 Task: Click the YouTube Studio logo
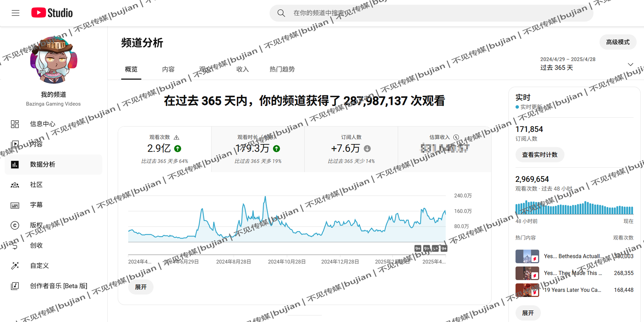click(x=52, y=13)
